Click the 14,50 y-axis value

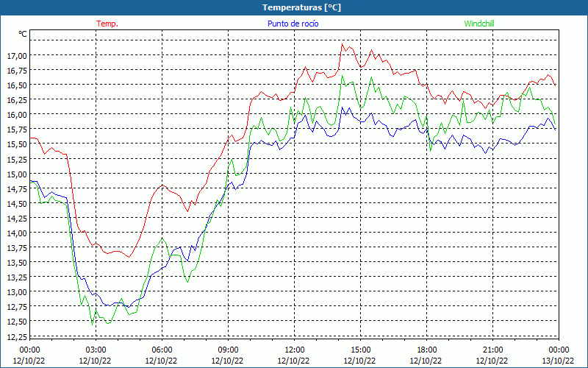(x=17, y=204)
